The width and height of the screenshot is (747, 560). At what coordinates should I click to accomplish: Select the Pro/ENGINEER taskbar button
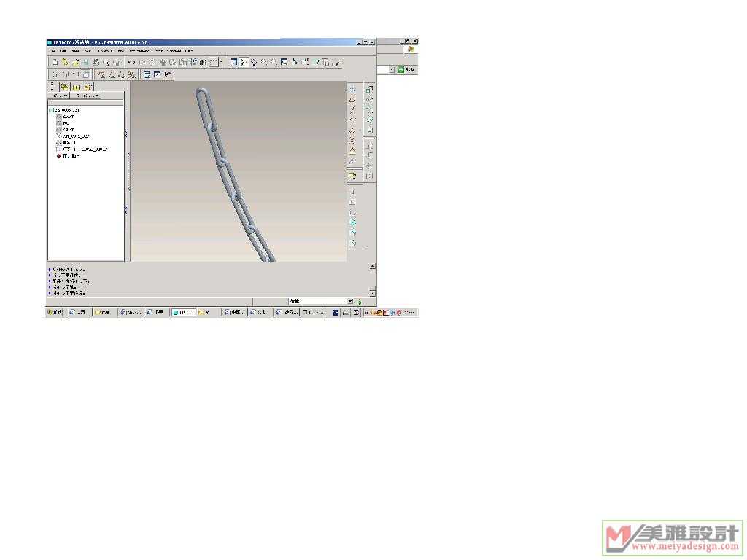183,312
